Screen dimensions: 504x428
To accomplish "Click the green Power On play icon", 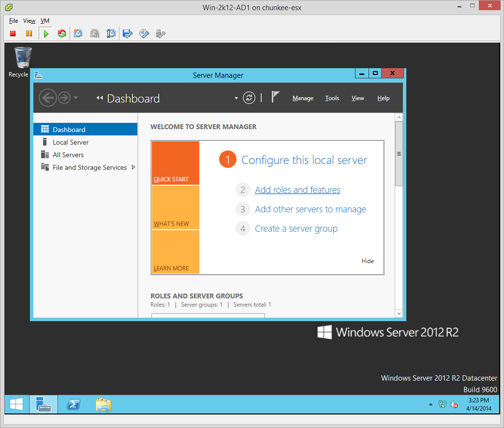I will coord(45,33).
